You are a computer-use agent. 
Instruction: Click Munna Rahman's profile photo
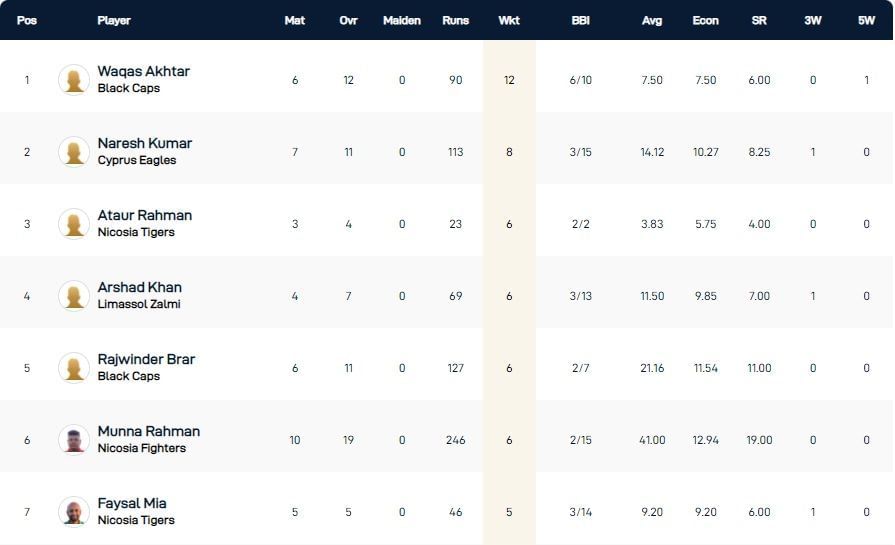(x=74, y=440)
